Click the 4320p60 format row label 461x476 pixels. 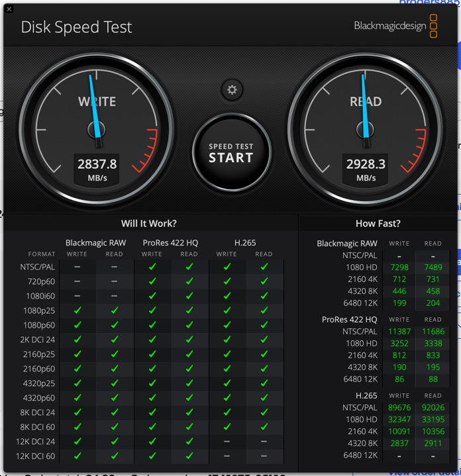click(39, 398)
